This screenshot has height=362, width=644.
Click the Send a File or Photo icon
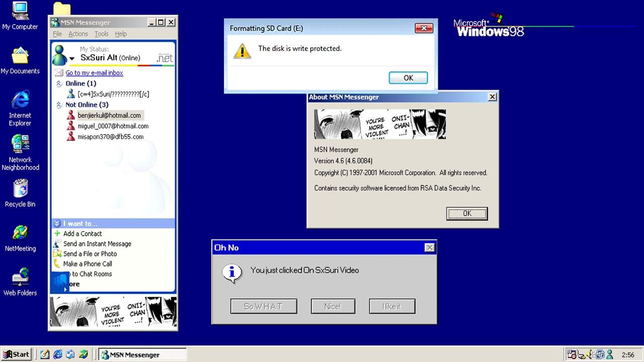click(x=57, y=254)
